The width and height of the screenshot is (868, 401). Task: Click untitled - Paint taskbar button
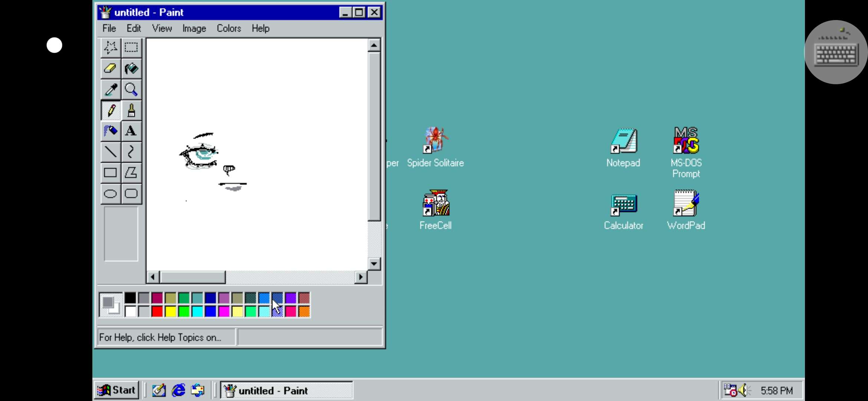[286, 390]
